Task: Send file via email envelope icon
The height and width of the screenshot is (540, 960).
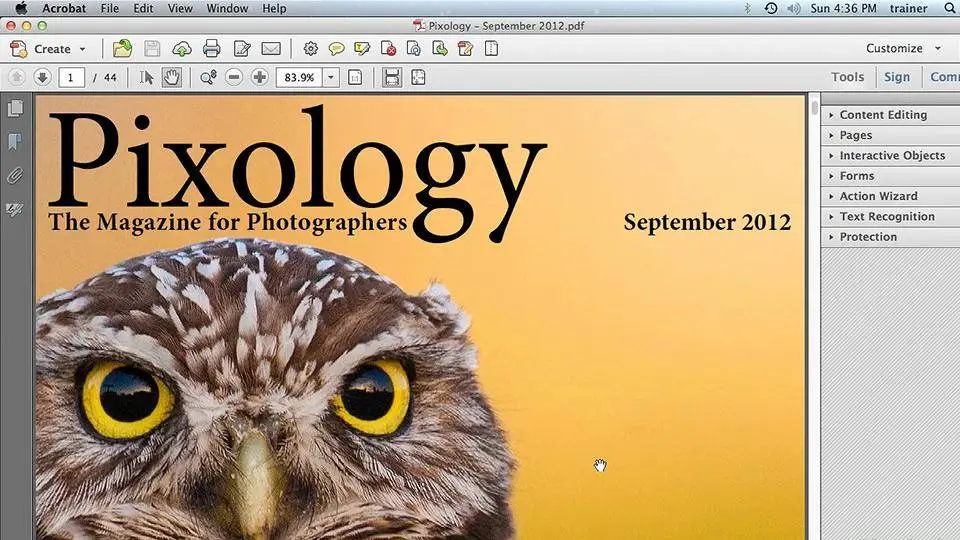Action: click(271, 48)
